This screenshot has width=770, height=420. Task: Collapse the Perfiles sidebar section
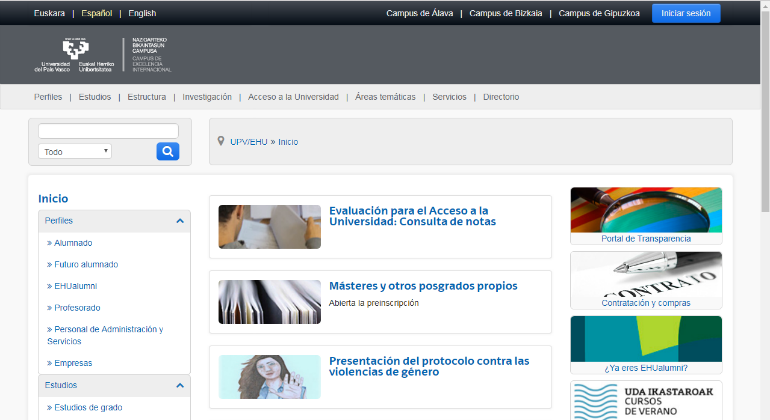tap(180, 221)
